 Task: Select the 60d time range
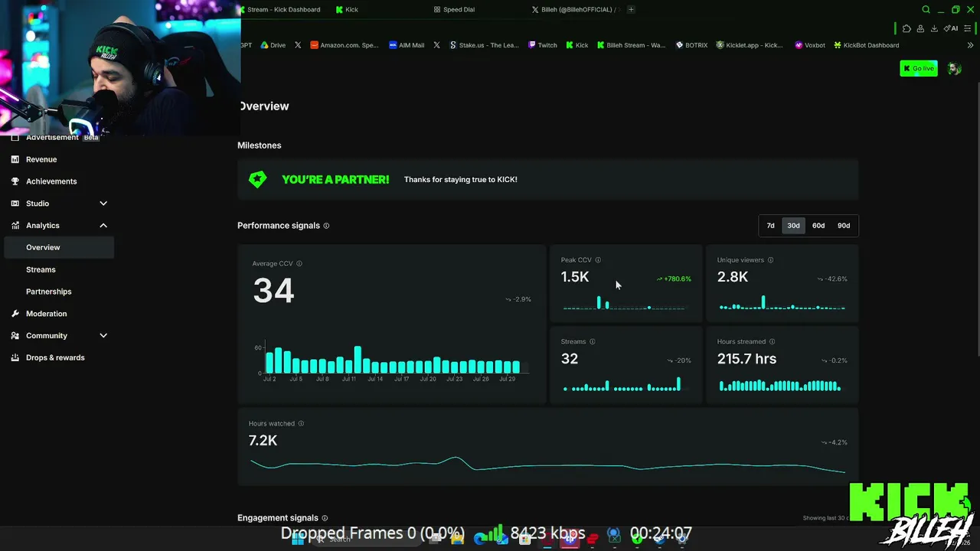tap(818, 226)
